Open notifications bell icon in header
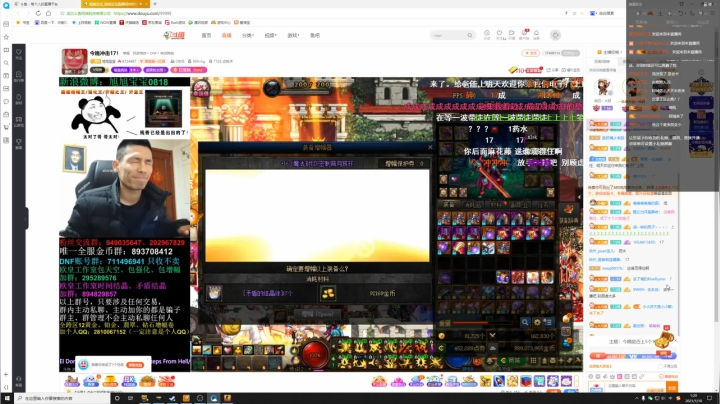The image size is (720, 404). (536, 34)
